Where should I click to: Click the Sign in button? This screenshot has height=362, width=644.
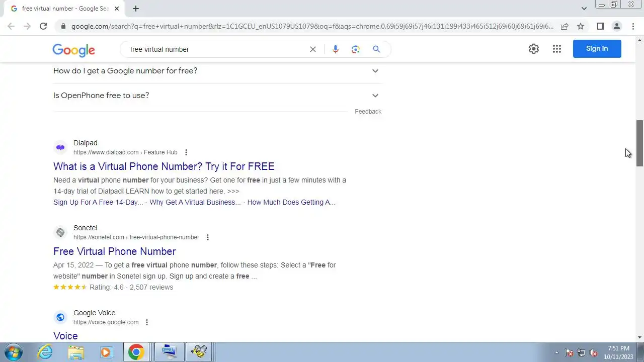click(597, 49)
